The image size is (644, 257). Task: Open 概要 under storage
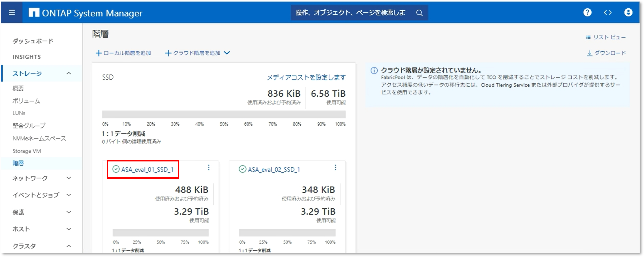[x=18, y=88]
